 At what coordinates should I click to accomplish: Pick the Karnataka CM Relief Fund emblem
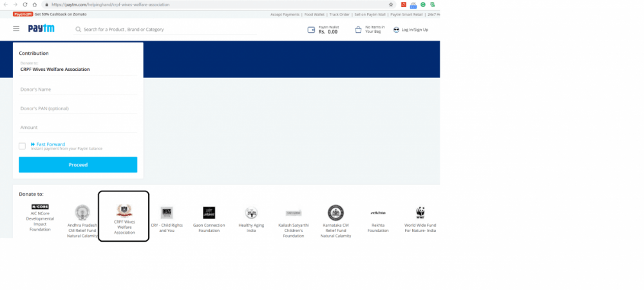[x=336, y=213]
